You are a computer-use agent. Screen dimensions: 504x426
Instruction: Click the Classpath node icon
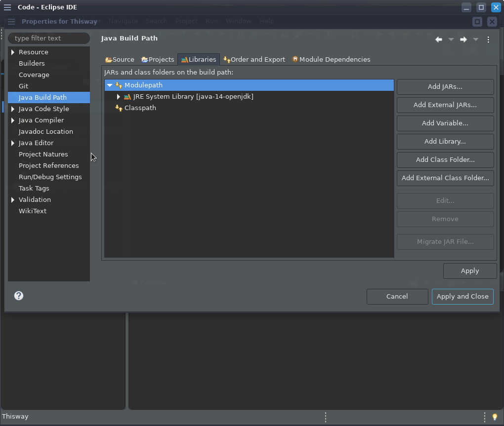pos(119,108)
